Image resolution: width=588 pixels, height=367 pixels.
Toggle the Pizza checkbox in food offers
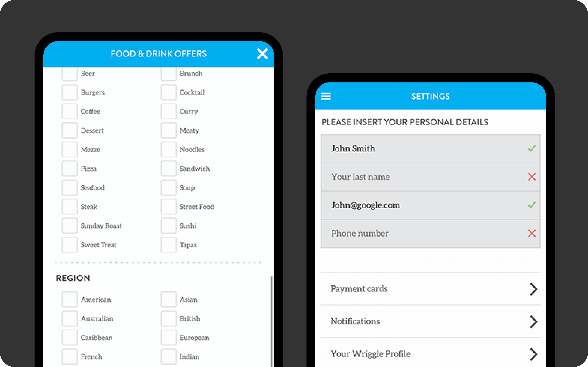[69, 168]
